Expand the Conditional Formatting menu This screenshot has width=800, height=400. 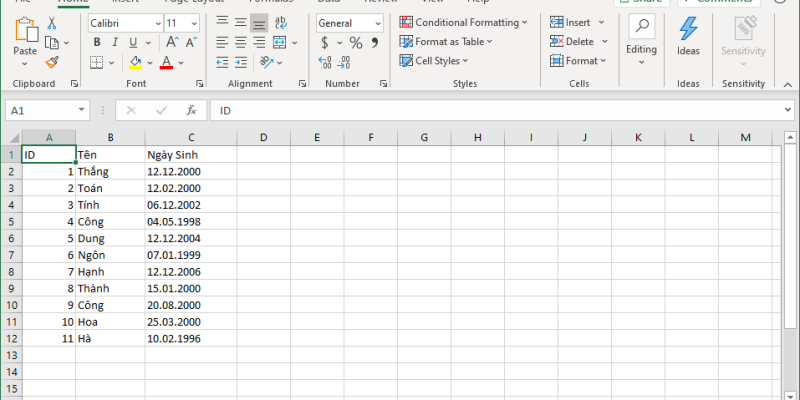click(x=464, y=22)
